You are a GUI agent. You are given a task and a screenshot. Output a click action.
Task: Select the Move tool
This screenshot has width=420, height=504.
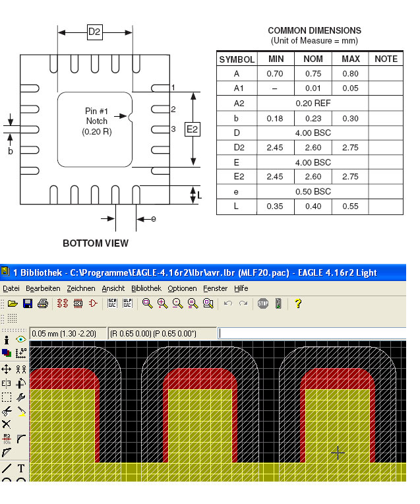pyautogui.click(x=7, y=369)
